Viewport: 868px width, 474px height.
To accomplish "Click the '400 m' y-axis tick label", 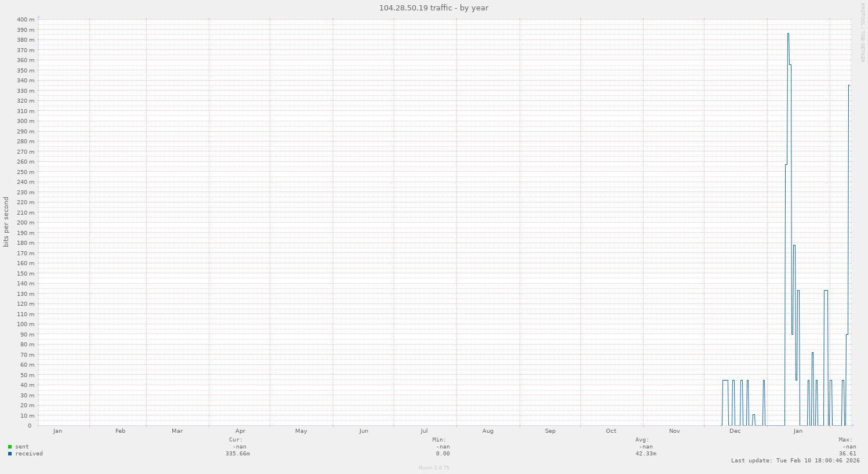I will [x=26, y=20].
